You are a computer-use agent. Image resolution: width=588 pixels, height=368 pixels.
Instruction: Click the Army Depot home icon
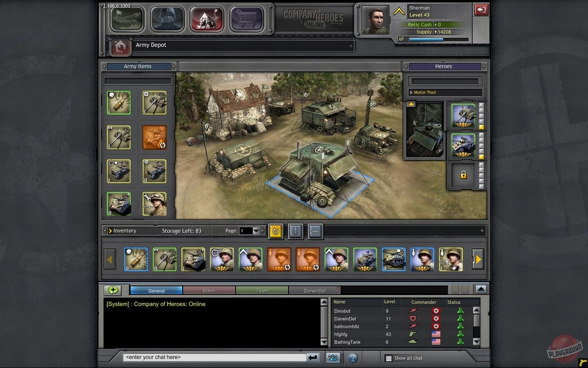120,46
